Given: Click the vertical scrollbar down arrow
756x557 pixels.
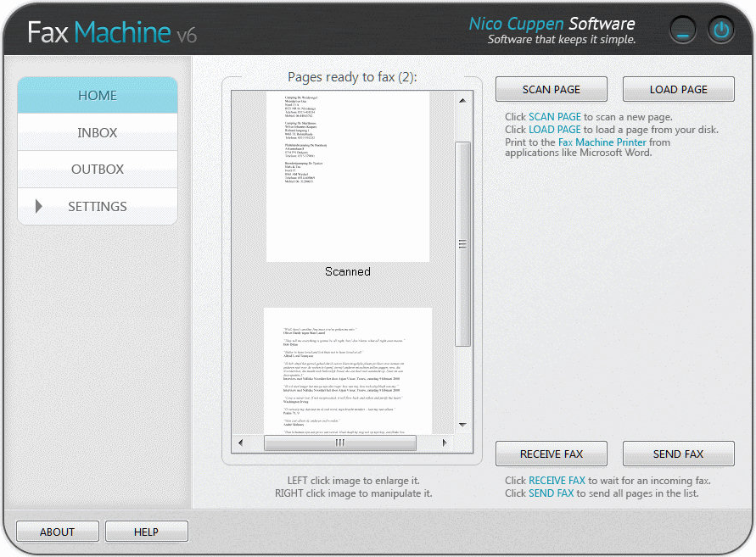Looking at the screenshot, I should coord(462,424).
